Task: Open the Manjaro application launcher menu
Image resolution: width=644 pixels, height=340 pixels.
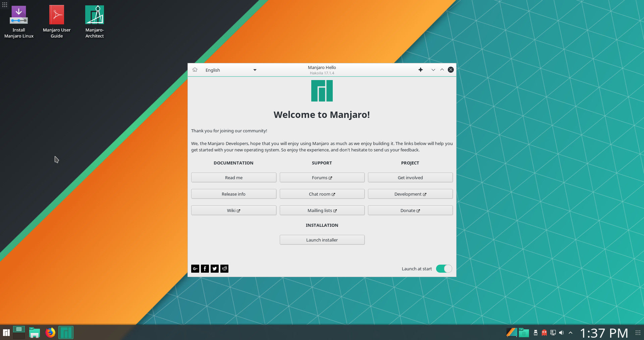Action: point(6,333)
